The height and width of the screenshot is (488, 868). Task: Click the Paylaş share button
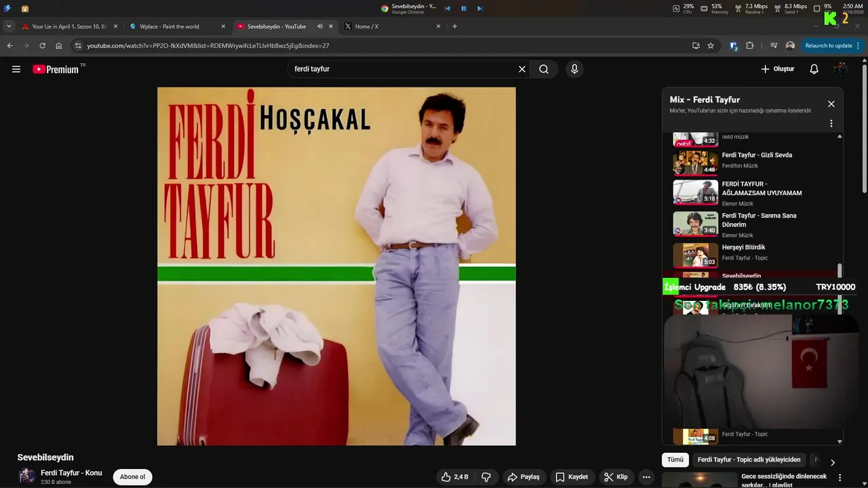pyautogui.click(x=524, y=477)
